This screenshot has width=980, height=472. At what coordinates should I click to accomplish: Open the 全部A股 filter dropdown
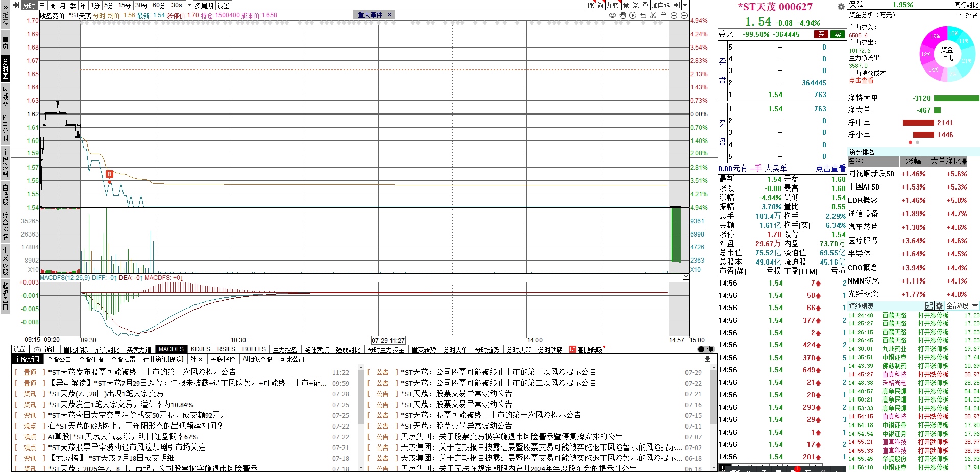[963, 306]
